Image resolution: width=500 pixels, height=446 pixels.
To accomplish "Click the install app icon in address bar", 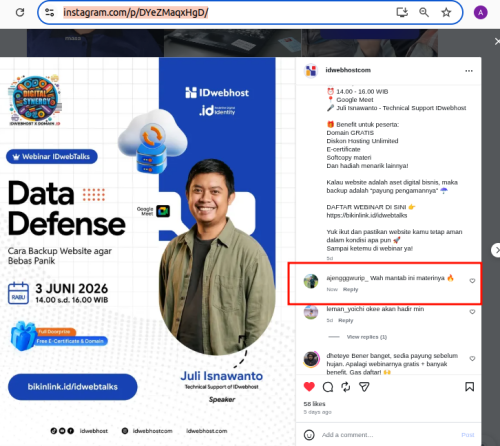I will [x=402, y=13].
